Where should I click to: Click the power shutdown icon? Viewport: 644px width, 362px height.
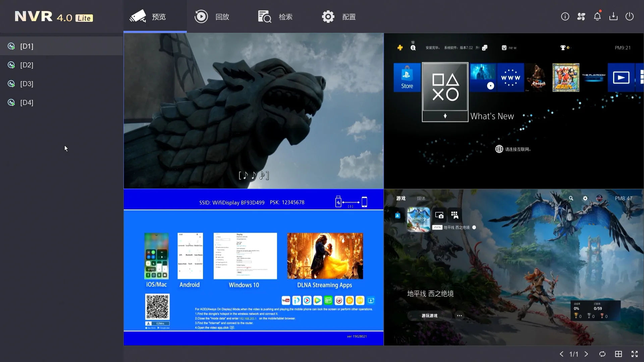[630, 16]
